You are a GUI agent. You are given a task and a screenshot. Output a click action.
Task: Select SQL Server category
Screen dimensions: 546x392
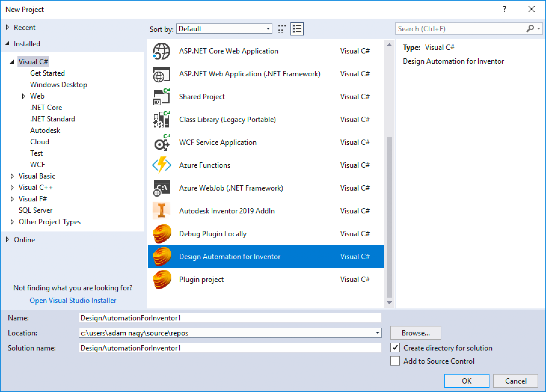pos(35,210)
